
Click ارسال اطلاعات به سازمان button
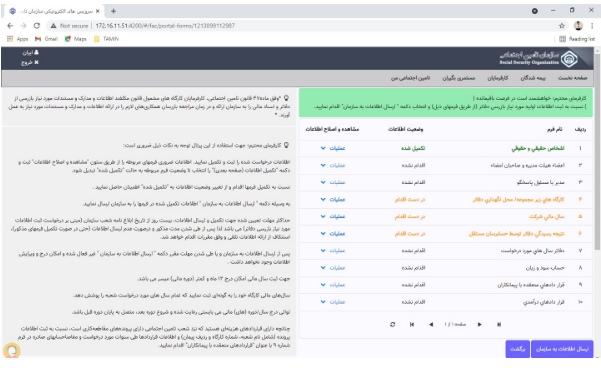point(562,349)
